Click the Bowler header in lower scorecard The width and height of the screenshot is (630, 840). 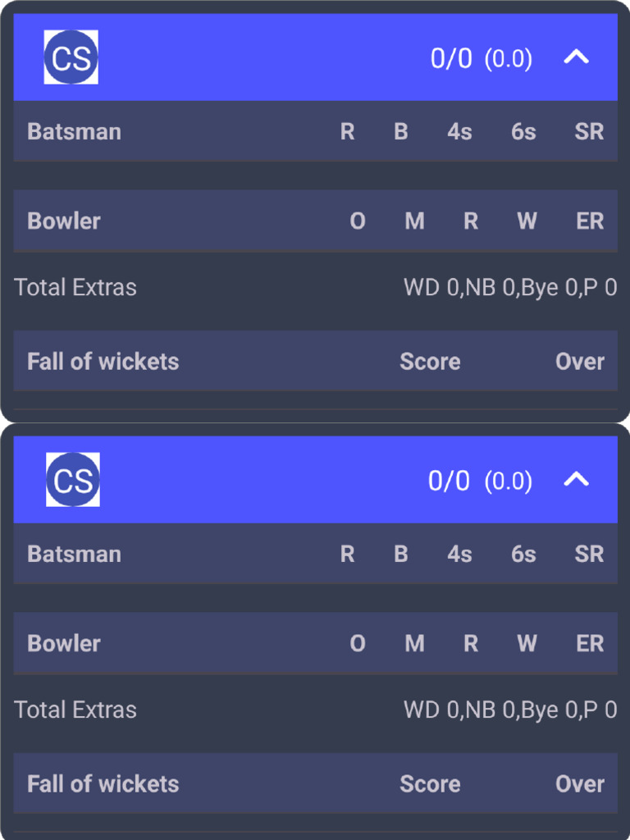pos(64,644)
